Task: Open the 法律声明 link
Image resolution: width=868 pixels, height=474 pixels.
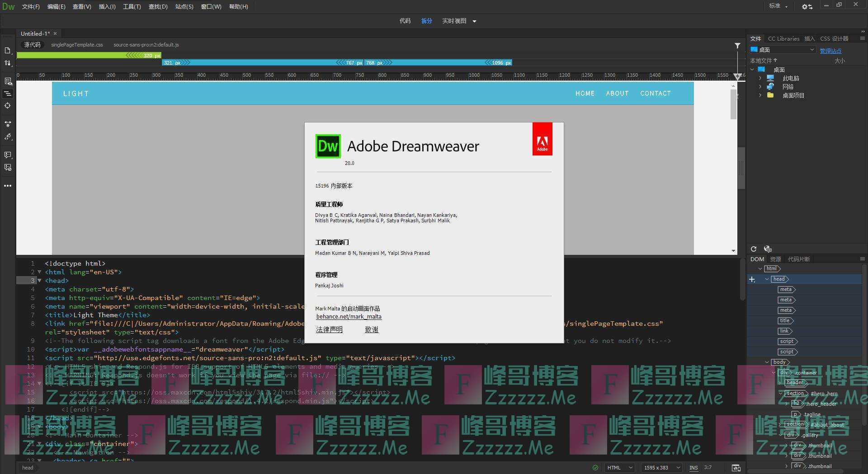Action: point(329,330)
